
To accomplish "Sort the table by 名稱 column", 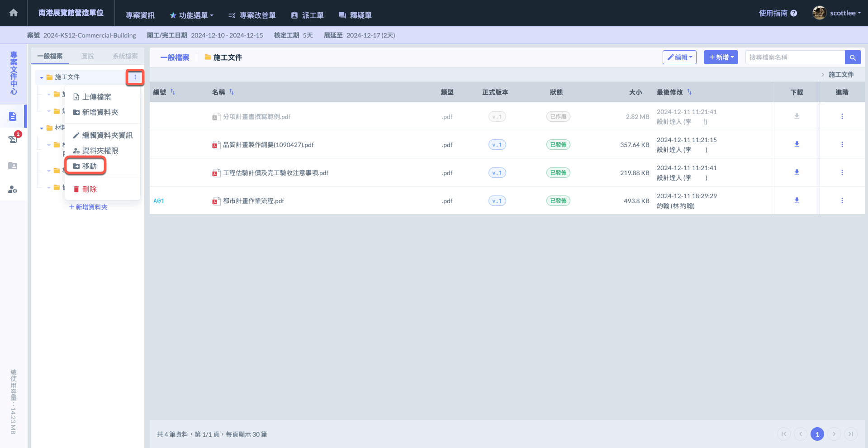I will pos(232,92).
